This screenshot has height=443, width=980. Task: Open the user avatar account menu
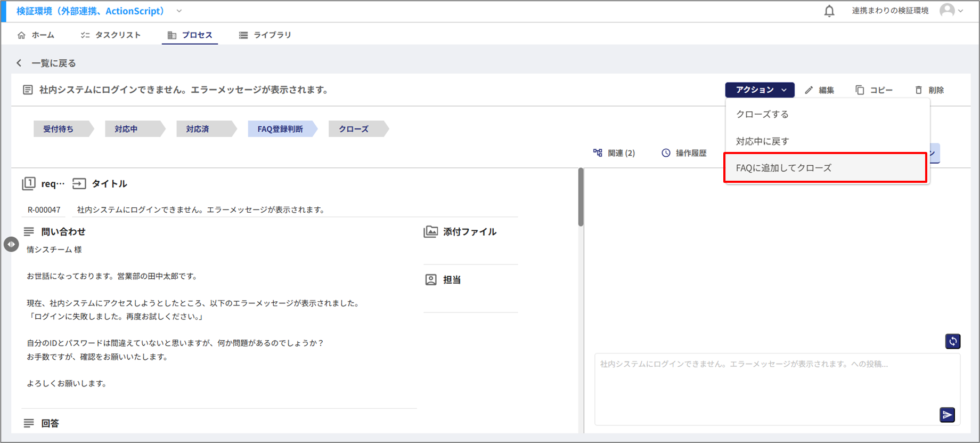click(x=951, y=11)
